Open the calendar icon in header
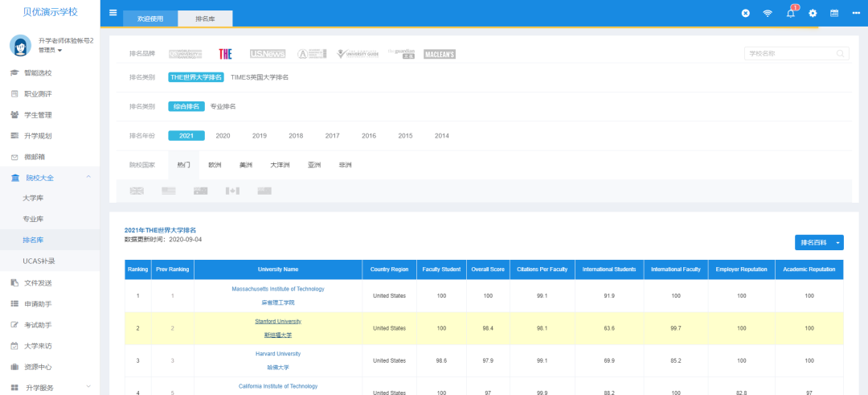This screenshot has width=868, height=395. click(x=834, y=14)
